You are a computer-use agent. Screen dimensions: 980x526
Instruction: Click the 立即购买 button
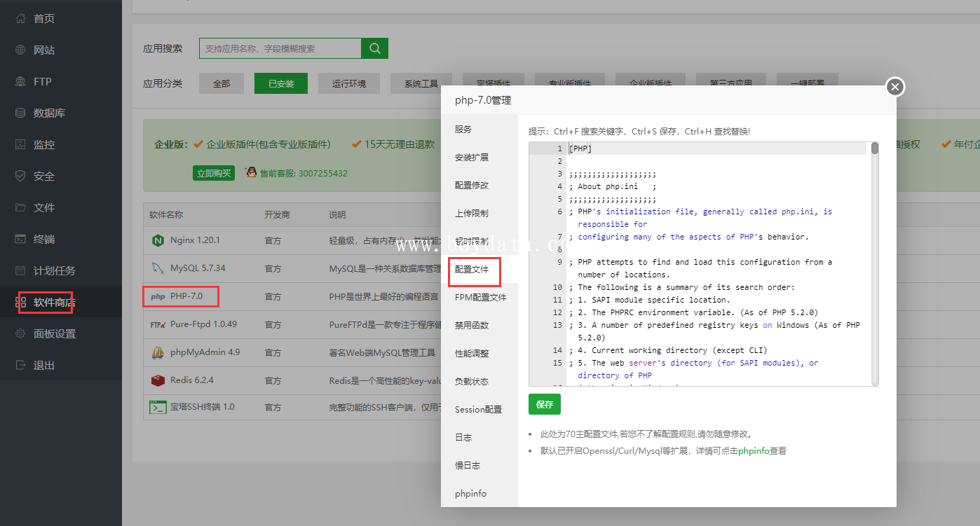pos(214,173)
